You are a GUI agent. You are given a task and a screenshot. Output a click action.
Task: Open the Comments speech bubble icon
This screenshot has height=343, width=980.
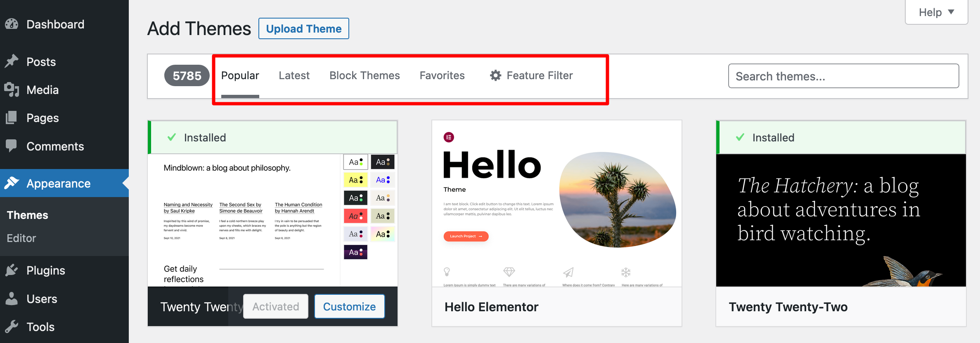click(x=12, y=146)
